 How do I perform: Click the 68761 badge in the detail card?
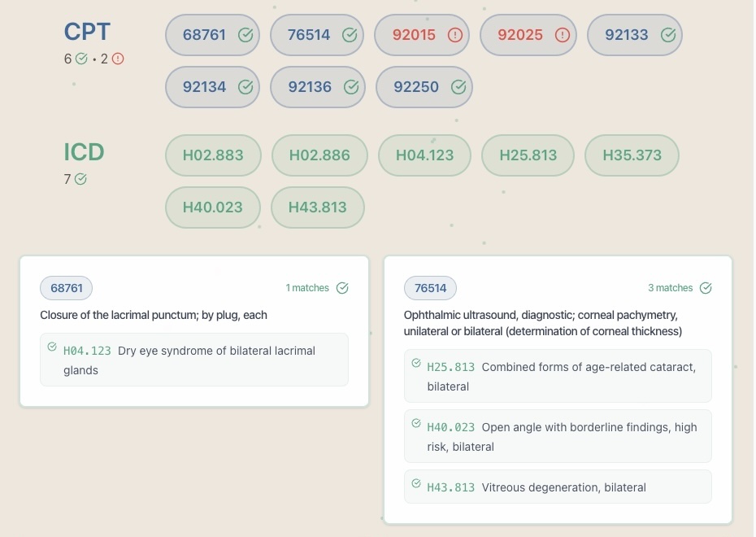[x=66, y=288]
